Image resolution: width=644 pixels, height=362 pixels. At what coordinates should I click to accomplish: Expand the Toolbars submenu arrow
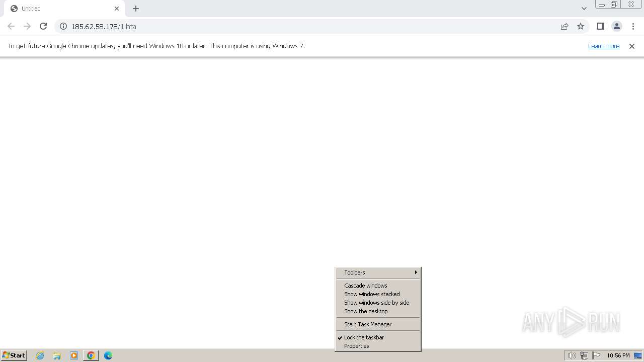[416, 273]
